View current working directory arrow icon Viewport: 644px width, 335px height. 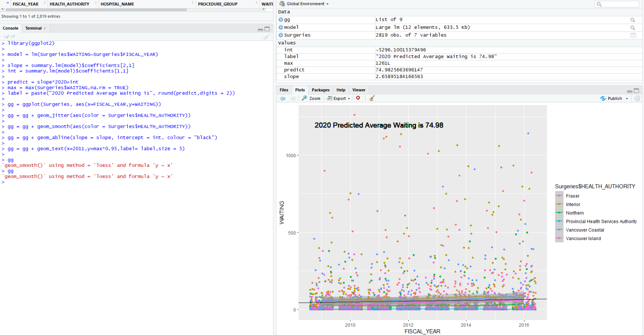[x=13, y=37]
